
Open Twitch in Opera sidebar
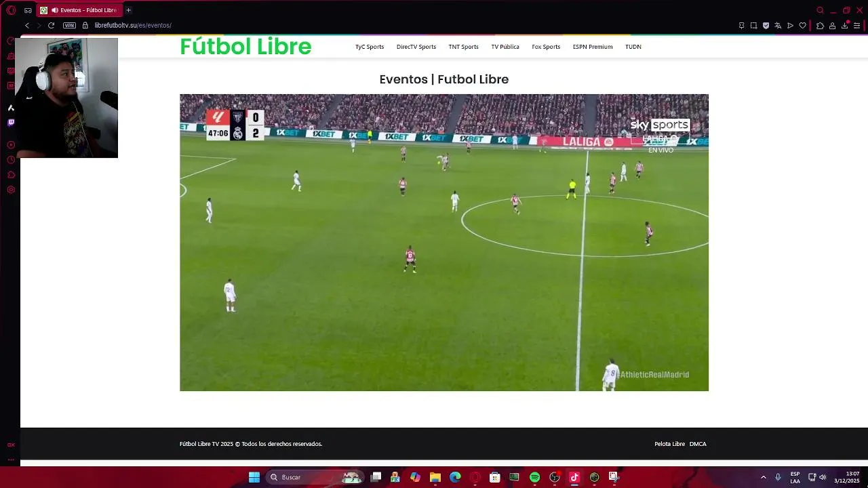11,123
